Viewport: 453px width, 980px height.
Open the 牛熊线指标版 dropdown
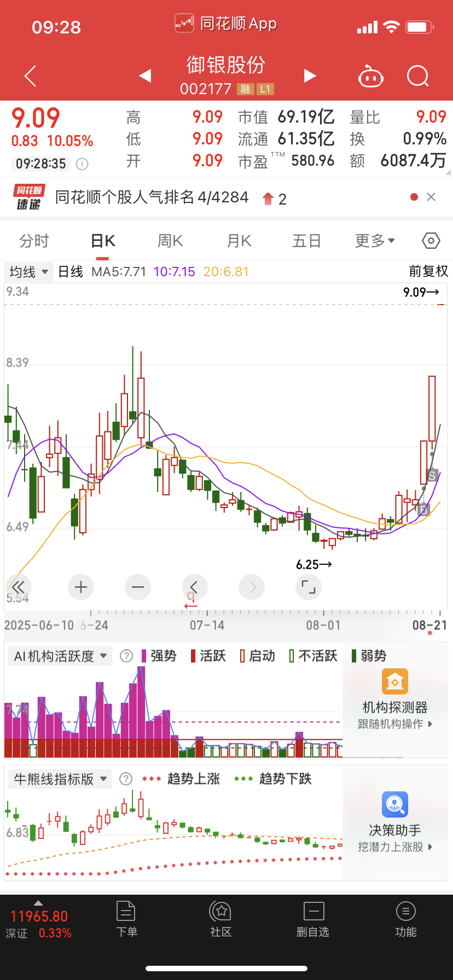click(60, 779)
